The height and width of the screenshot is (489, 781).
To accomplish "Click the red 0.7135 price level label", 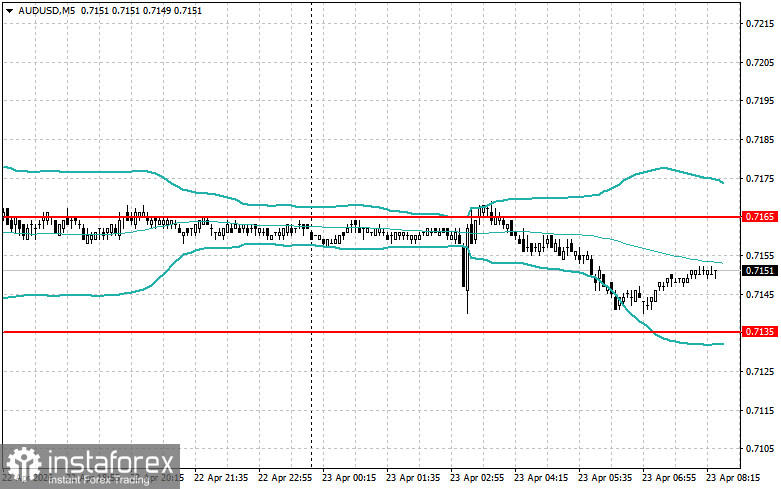I will point(760,332).
